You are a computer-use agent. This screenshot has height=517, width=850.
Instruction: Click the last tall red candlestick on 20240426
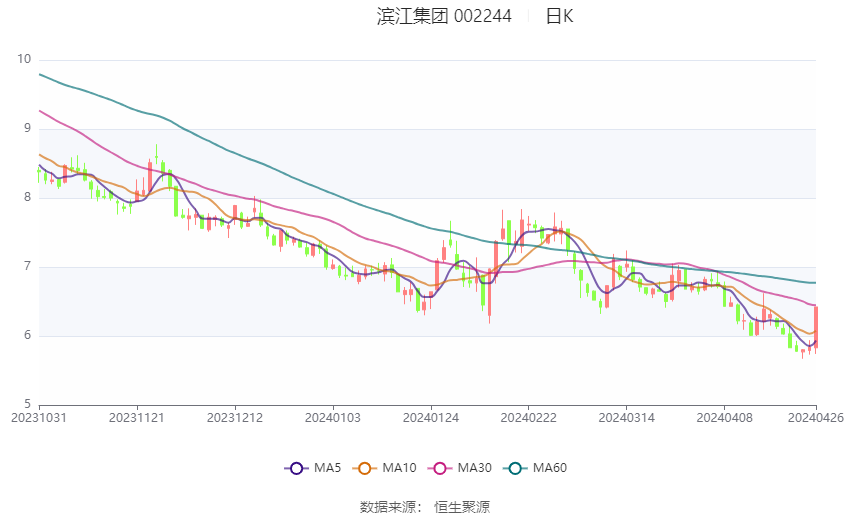tap(816, 327)
